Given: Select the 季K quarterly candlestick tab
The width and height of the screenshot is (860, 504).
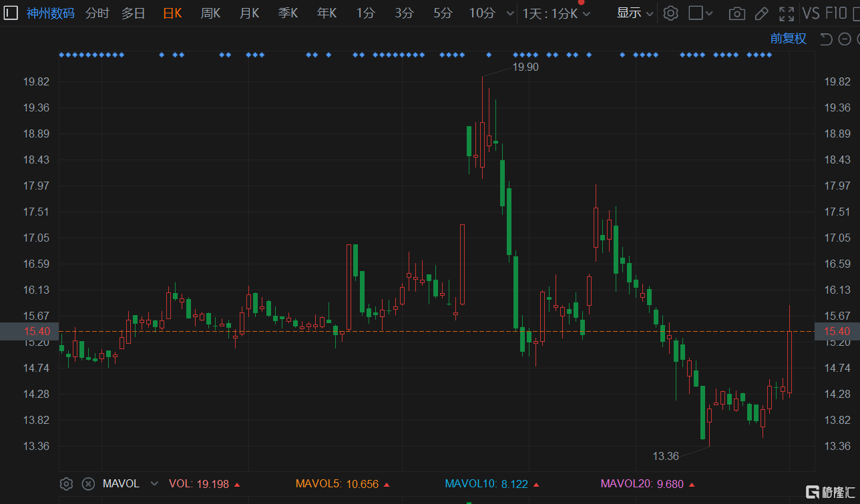Looking at the screenshot, I should tap(288, 13).
